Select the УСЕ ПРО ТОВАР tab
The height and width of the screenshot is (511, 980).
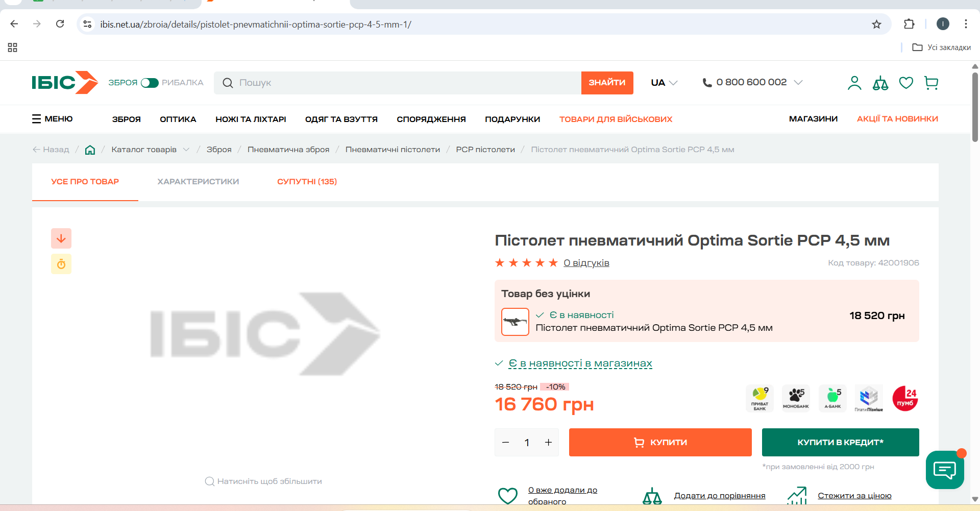tap(85, 182)
